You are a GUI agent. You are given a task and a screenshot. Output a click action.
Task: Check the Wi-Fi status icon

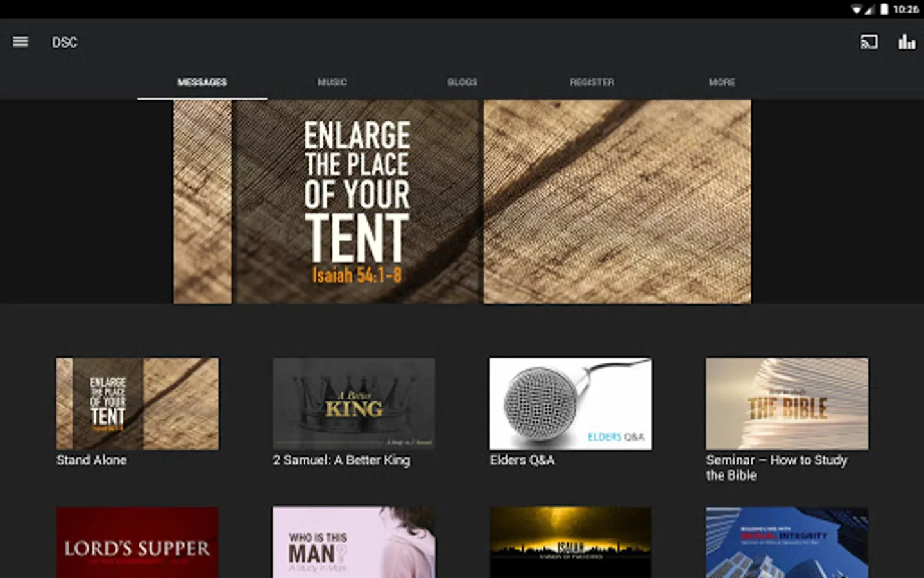click(857, 10)
